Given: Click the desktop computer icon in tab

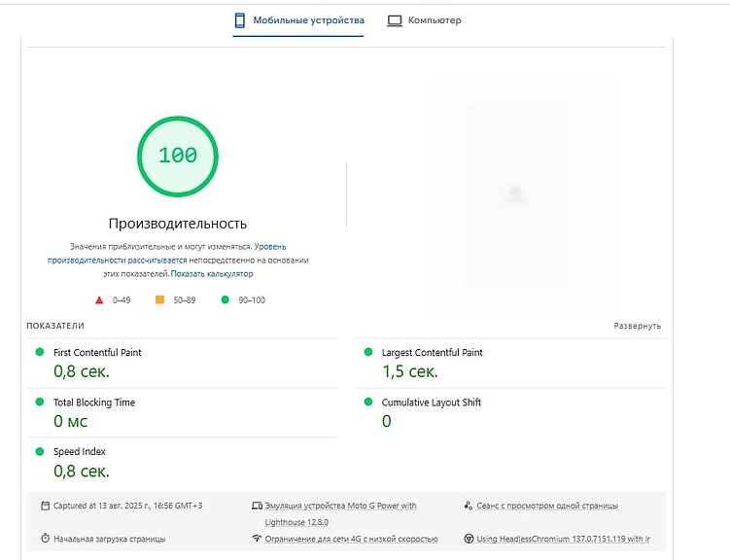Looking at the screenshot, I should [x=395, y=20].
